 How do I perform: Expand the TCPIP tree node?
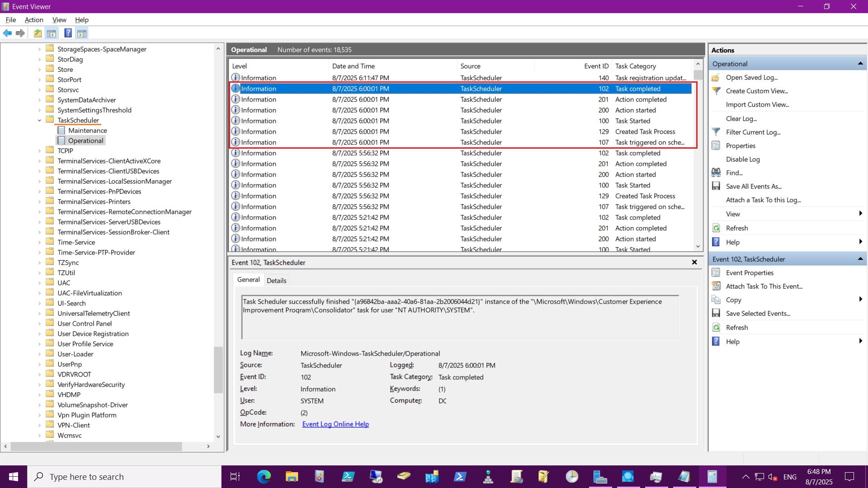39,151
